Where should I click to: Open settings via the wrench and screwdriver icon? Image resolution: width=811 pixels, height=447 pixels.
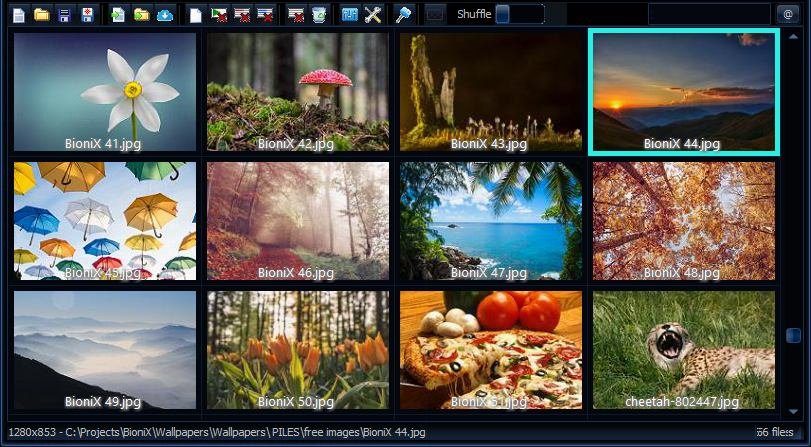pyautogui.click(x=373, y=15)
